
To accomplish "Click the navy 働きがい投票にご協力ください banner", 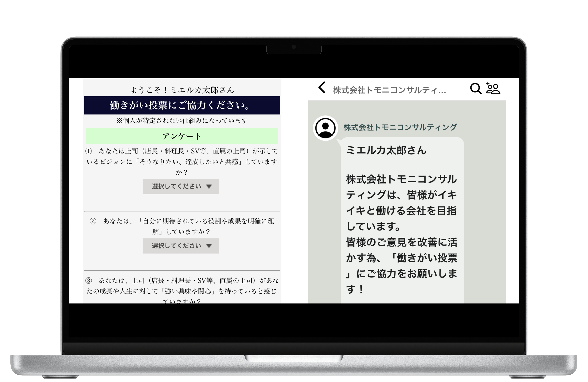I will click(x=182, y=105).
